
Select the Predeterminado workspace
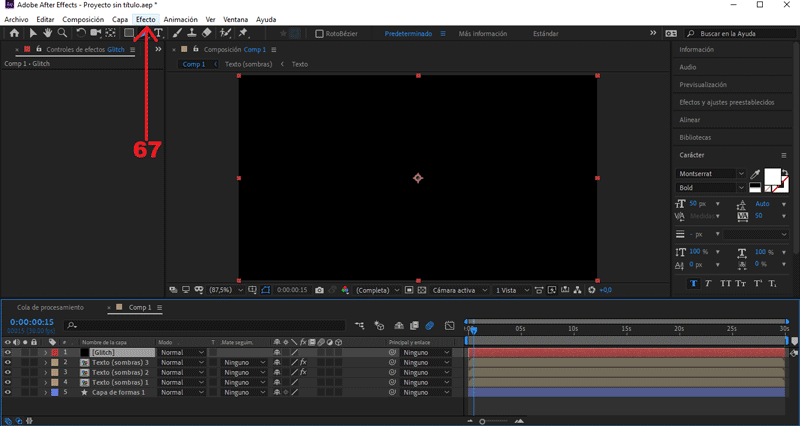408,33
